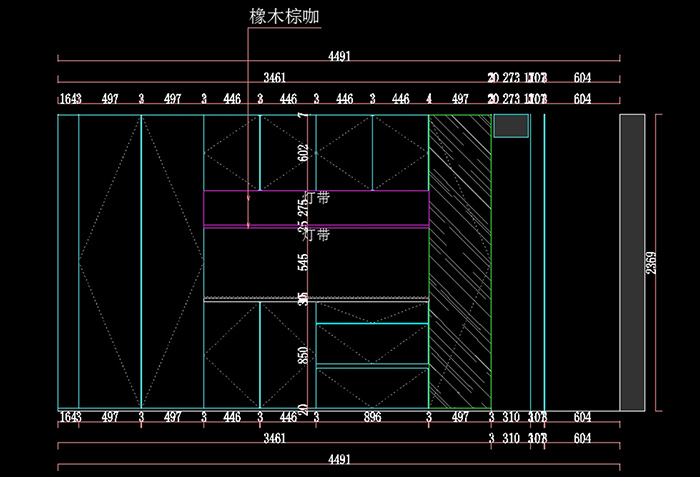Click the 橡木棕咖 material label text
Screen dimensions: 700x477
tap(285, 17)
